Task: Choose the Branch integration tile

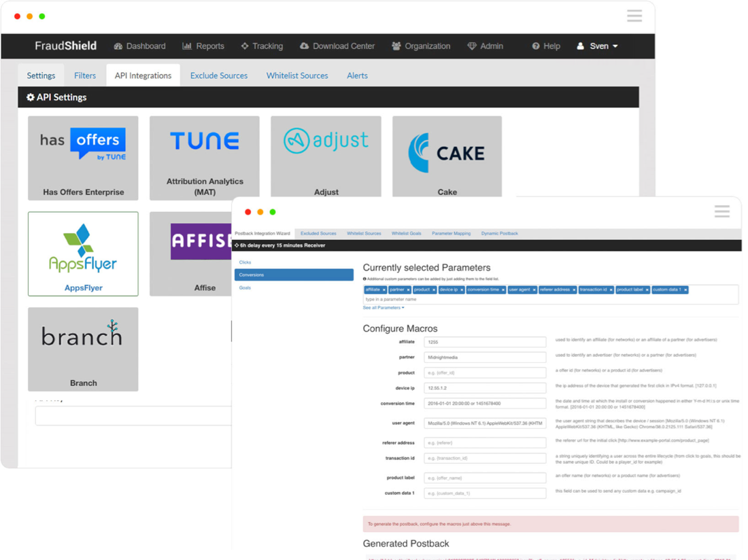Action: pyautogui.click(x=83, y=349)
